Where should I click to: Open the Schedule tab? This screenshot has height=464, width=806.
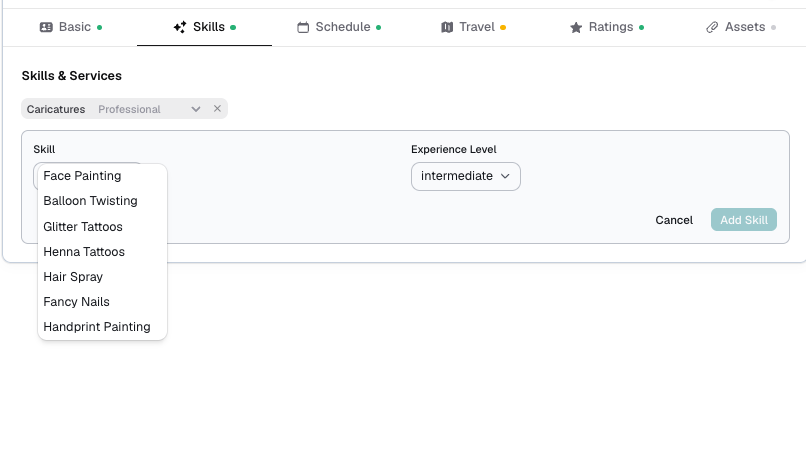(x=339, y=27)
